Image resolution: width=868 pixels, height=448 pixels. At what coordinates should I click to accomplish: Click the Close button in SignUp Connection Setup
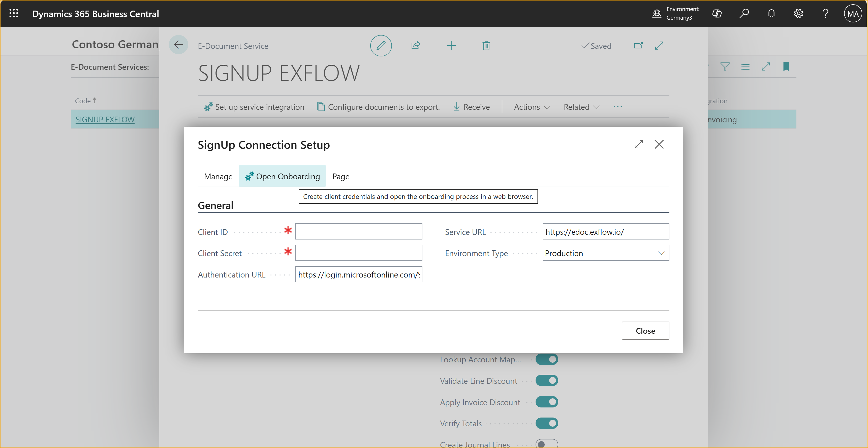[645, 331]
